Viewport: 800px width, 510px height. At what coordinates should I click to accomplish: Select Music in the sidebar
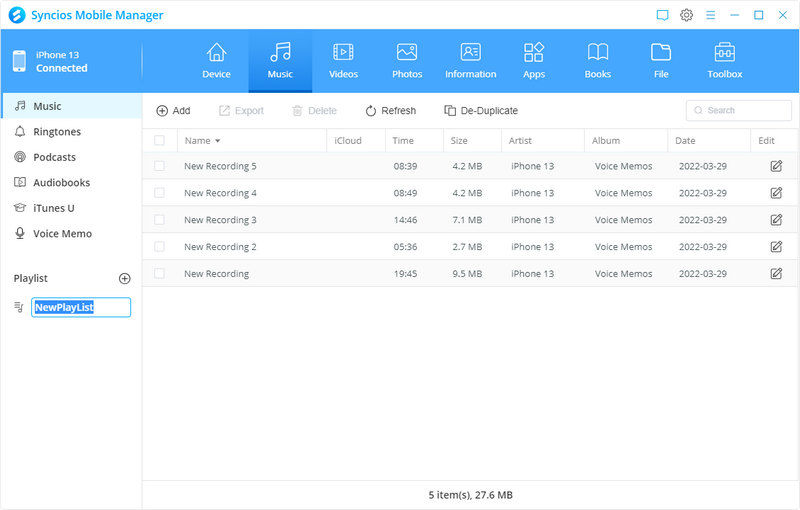pyautogui.click(x=71, y=106)
